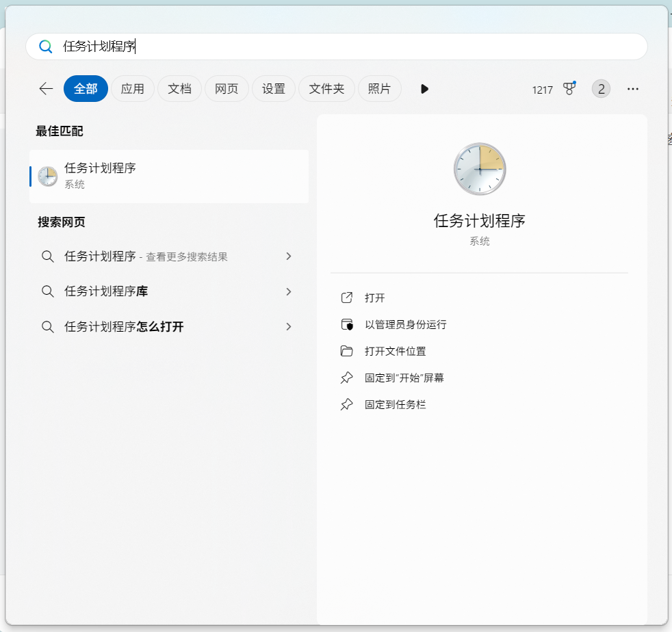The image size is (672, 632).
Task: Open the web suggestion 任务计划程序怎么打开
Action: 169,326
